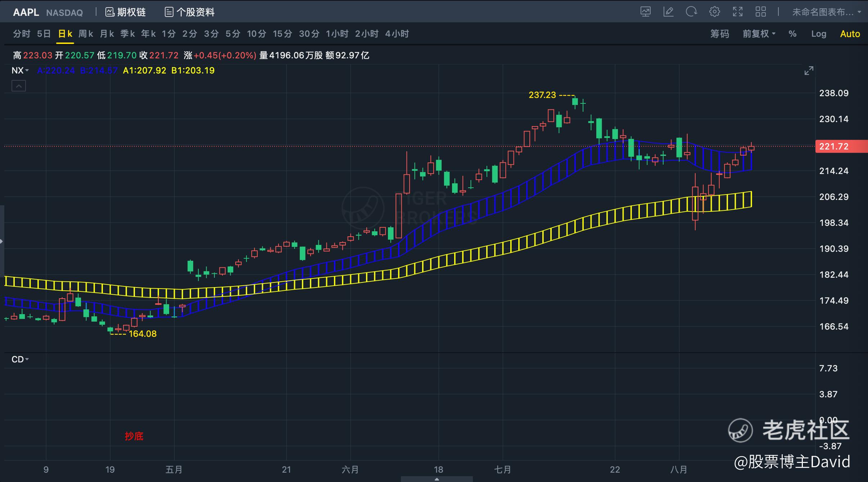The height and width of the screenshot is (482, 868).
Task: Select the 周k weekly candle tab
Action: coord(86,34)
